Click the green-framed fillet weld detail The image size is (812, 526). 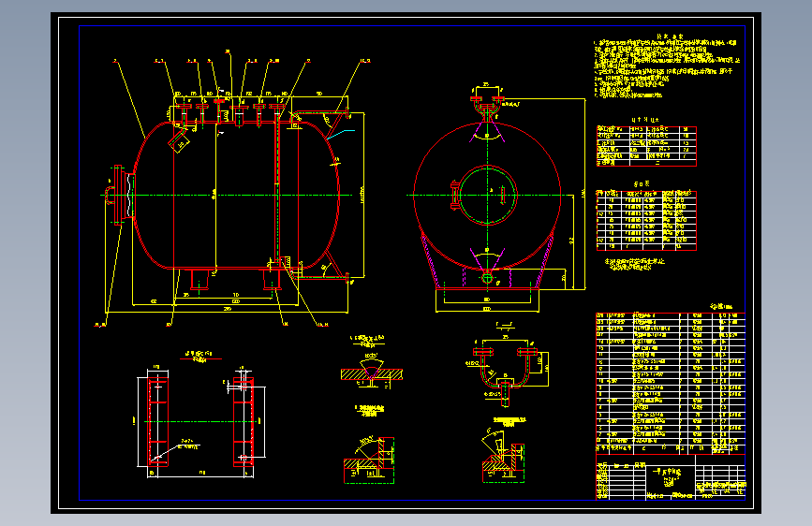pyautogui.click(x=369, y=460)
